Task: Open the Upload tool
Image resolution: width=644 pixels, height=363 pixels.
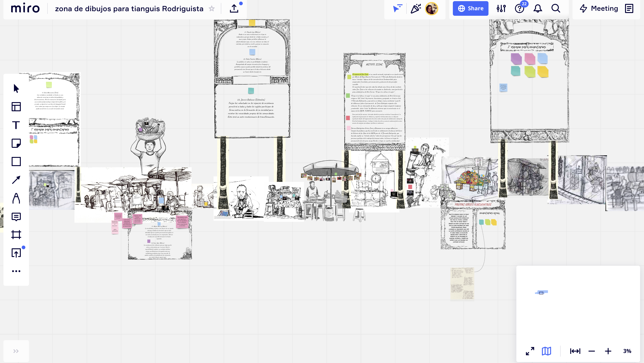Action: coord(16,253)
